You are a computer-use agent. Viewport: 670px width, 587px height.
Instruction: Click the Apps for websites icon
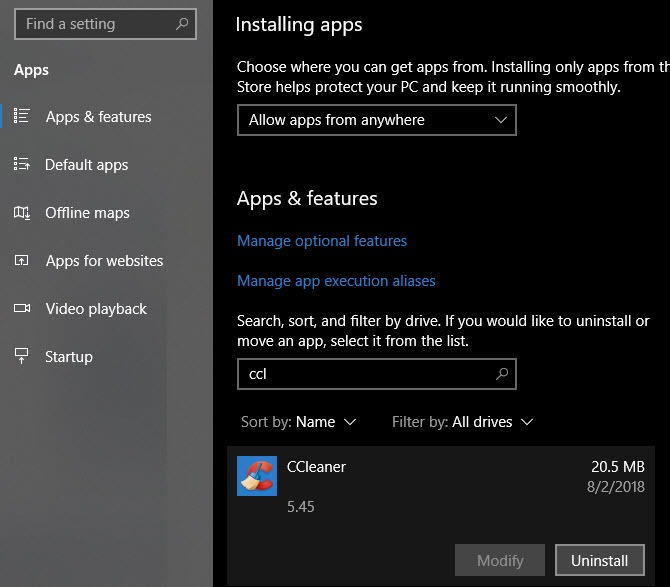click(x=22, y=261)
